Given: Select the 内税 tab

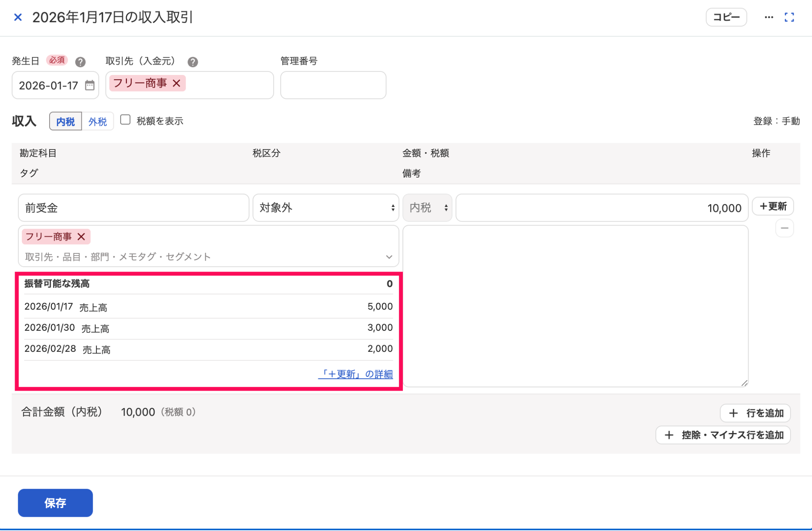Looking at the screenshot, I should coord(65,121).
